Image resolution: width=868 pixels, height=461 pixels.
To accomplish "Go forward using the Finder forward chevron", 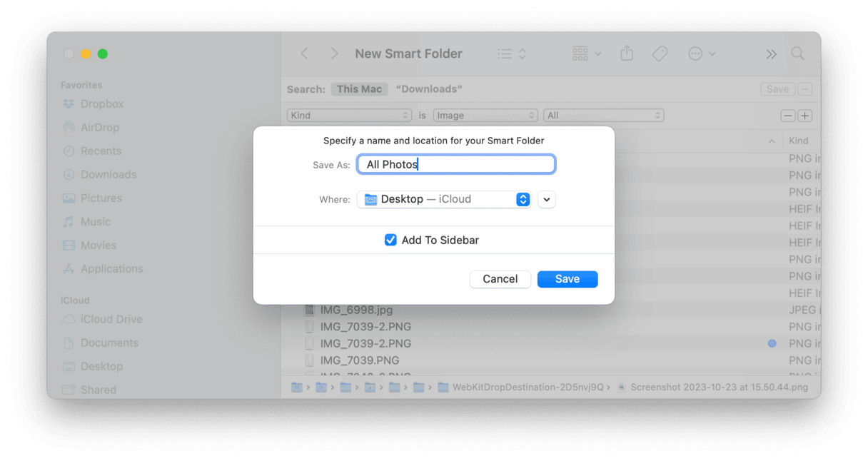I will [334, 54].
